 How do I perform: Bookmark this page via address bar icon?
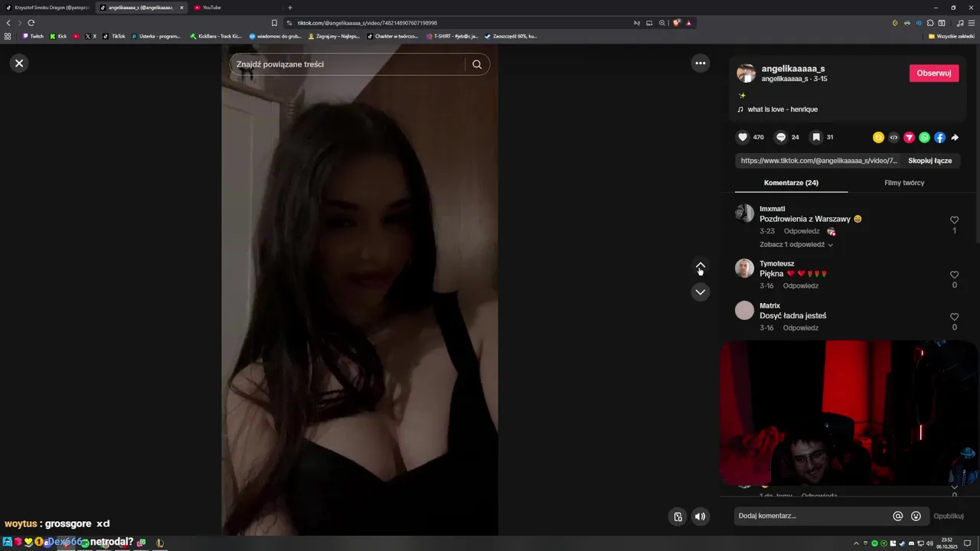(274, 23)
